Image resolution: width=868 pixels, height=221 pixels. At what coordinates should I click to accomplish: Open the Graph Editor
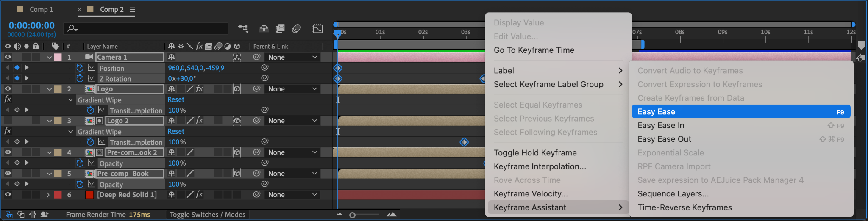click(x=317, y=28)
